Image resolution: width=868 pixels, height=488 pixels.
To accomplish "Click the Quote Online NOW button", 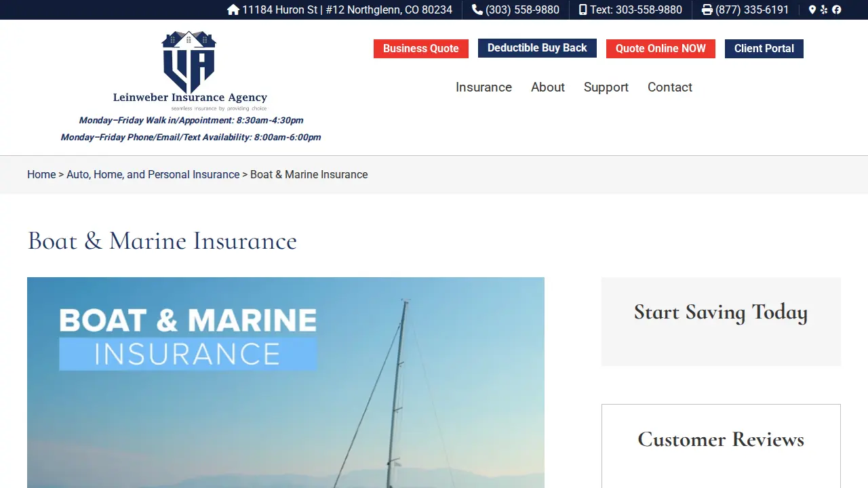I will [x=660, y=48].
